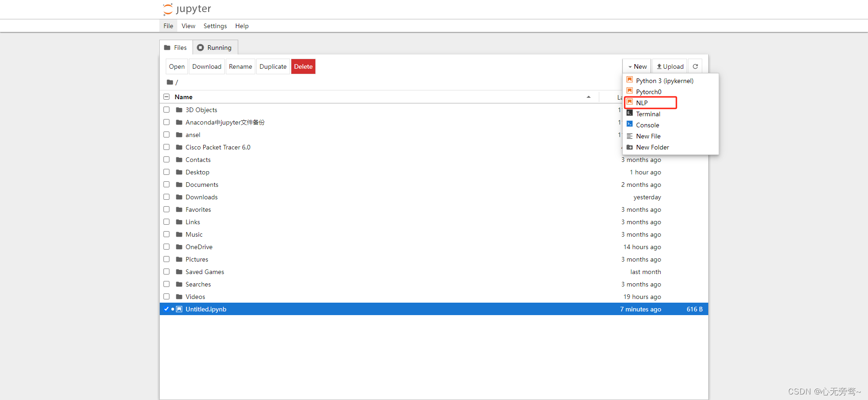Click the Console icon in New menu

click(629, 125)
